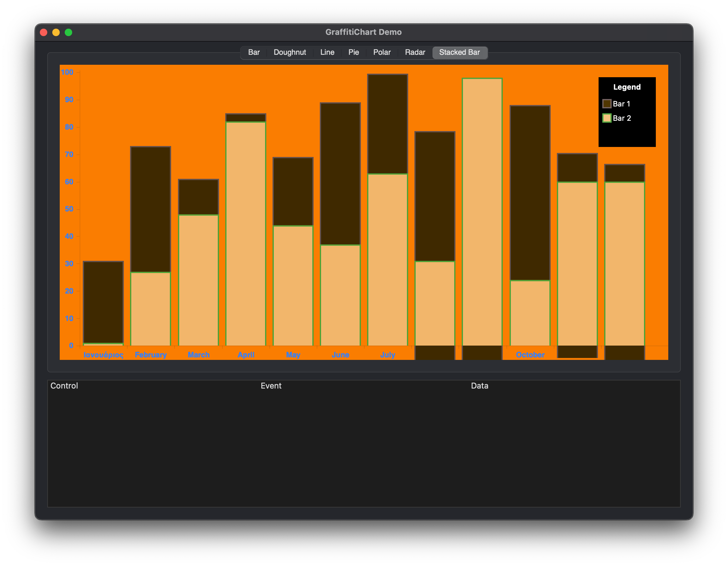Open the Doughnut chart tab
This screenshot has height=566, width=728.
click(290, 52)
